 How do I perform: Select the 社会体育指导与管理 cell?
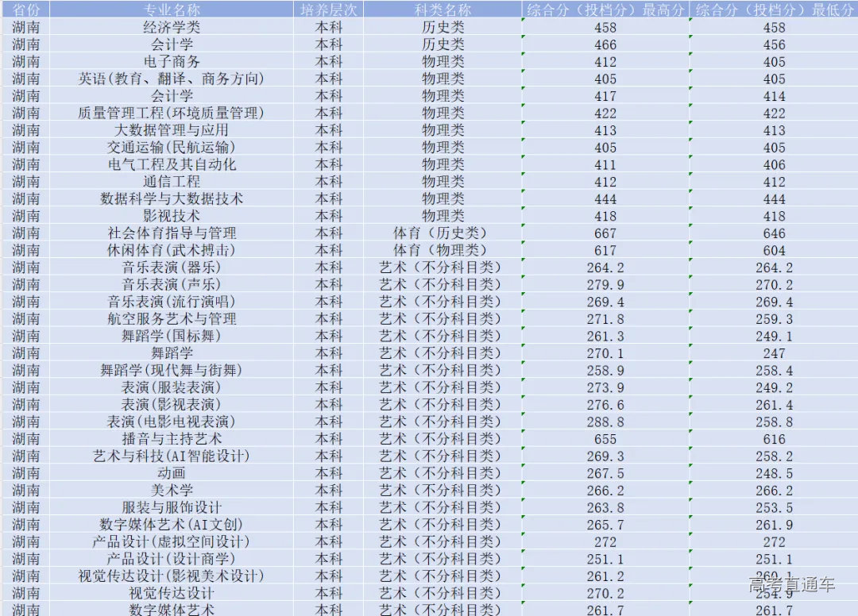pos(172,233)
